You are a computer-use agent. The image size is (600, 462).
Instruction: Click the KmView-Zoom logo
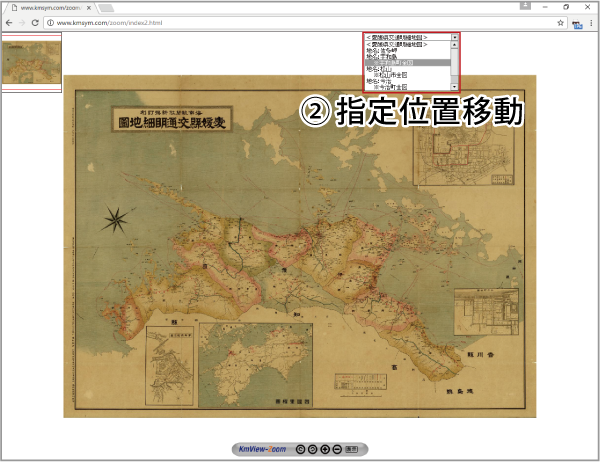[x=263, y=449]
